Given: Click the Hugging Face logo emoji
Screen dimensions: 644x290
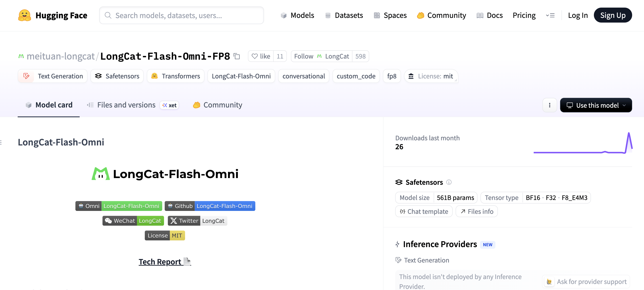Looking at the screenshot, I should pyautogui.click(x=24, y=15).
